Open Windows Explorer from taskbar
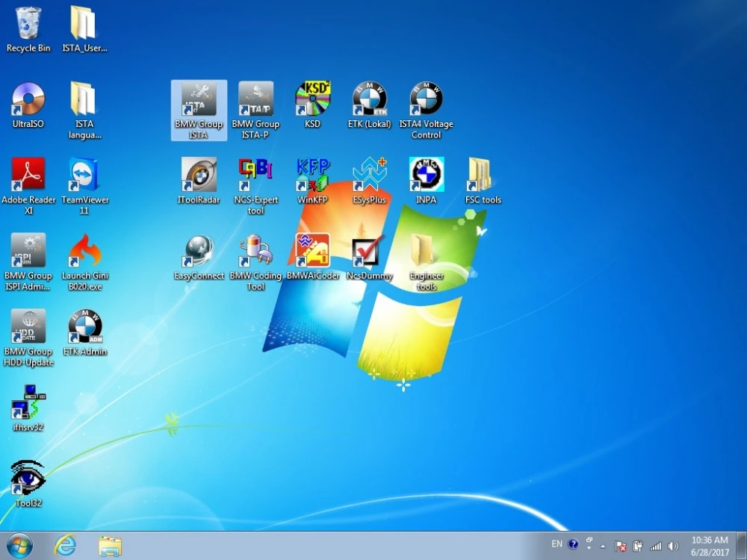 tap(110, 546)
